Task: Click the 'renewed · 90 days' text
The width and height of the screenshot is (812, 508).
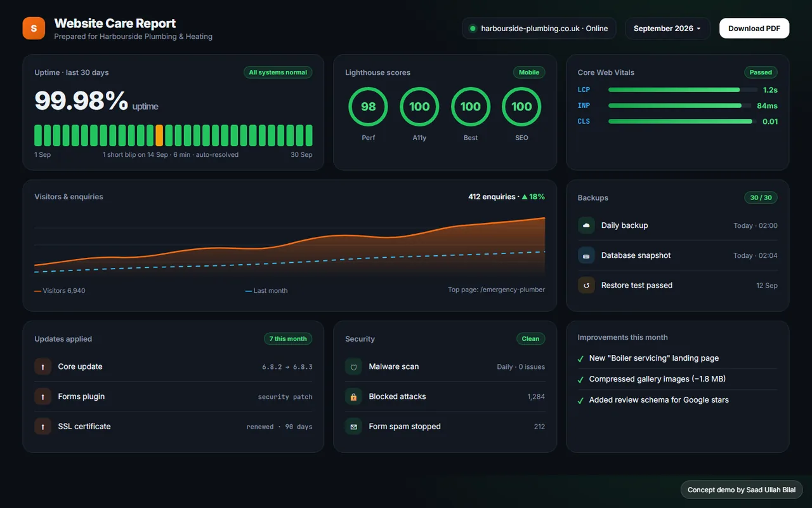Action: point(279,427)
